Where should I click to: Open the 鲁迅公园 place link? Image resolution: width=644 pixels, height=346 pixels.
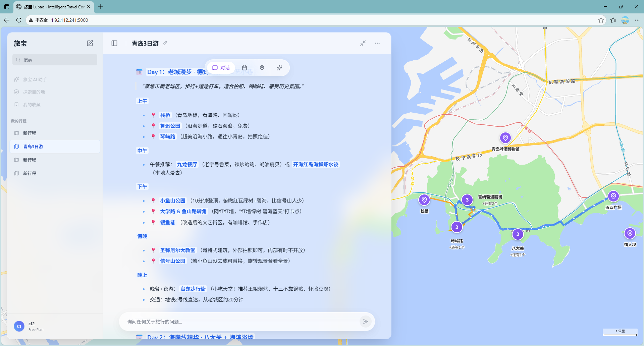click(x=170, y=126)
